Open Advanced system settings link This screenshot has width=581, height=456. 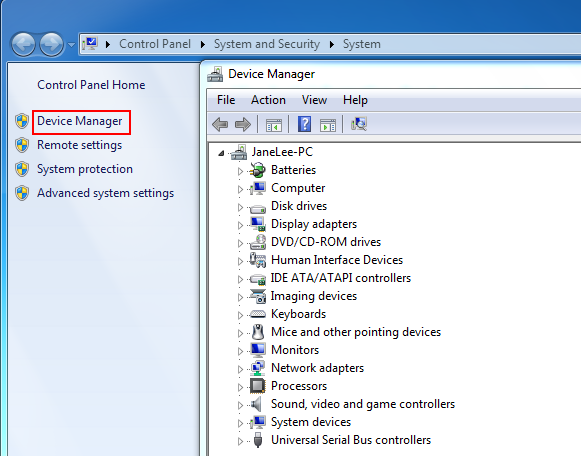[106, 193]
